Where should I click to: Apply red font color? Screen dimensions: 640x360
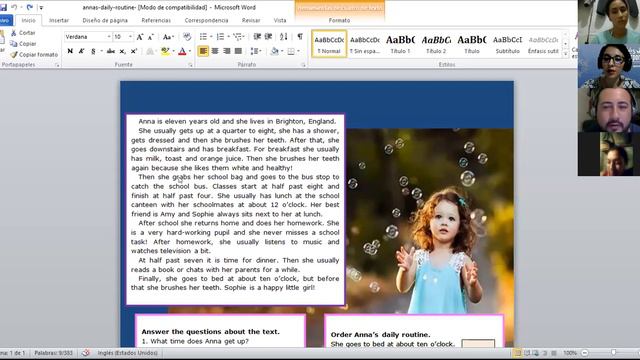click(x=182, y=51)
